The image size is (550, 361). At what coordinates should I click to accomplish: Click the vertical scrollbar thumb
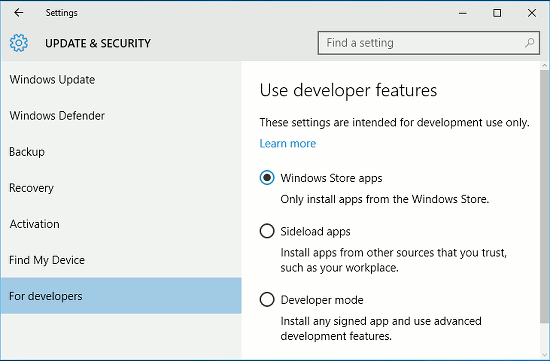(x=544, y=196)
